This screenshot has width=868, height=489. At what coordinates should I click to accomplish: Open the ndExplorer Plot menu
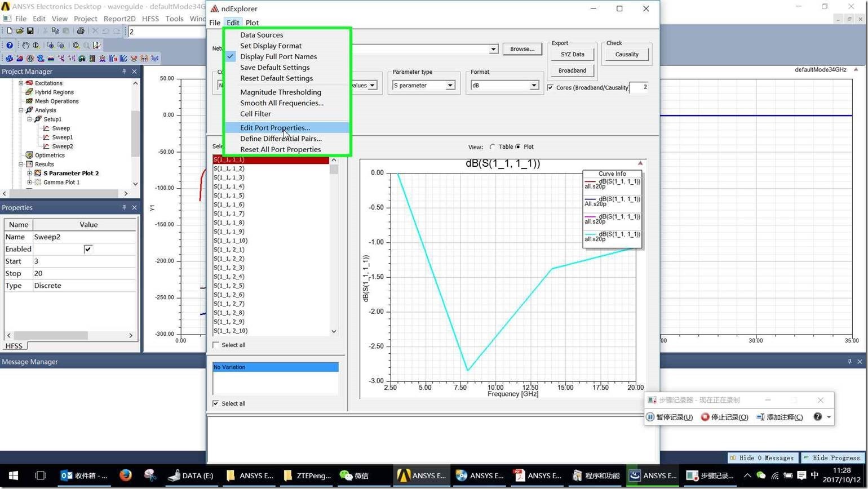252,23
